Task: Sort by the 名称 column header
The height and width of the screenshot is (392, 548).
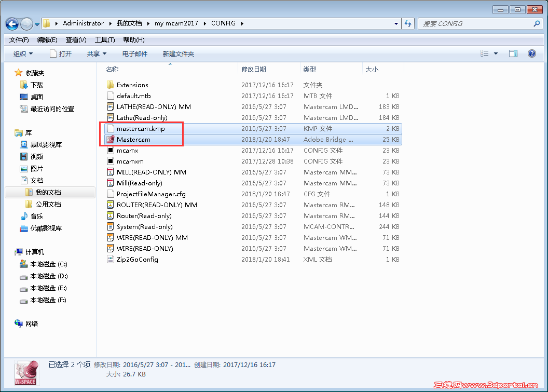Action: pos(112,69)
